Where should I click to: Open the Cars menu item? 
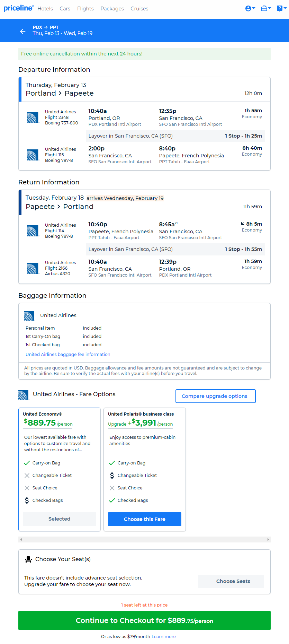[x=65, y=9]
